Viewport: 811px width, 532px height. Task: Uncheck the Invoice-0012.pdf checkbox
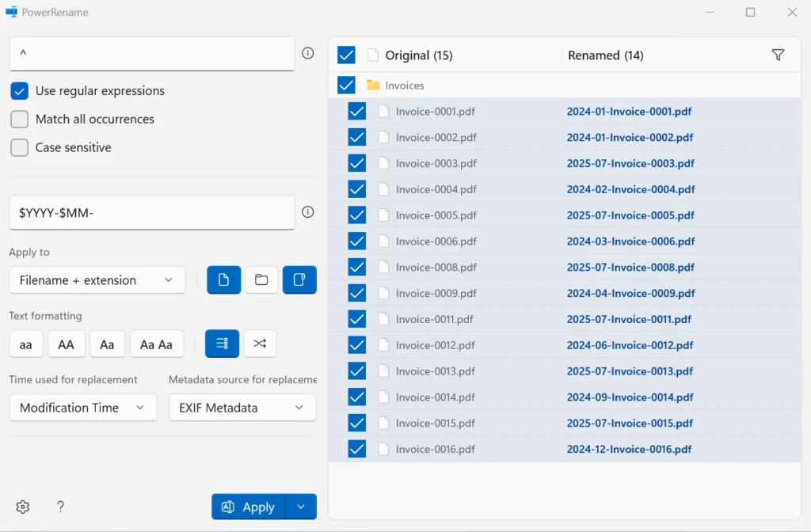click(x=357, y=345)
